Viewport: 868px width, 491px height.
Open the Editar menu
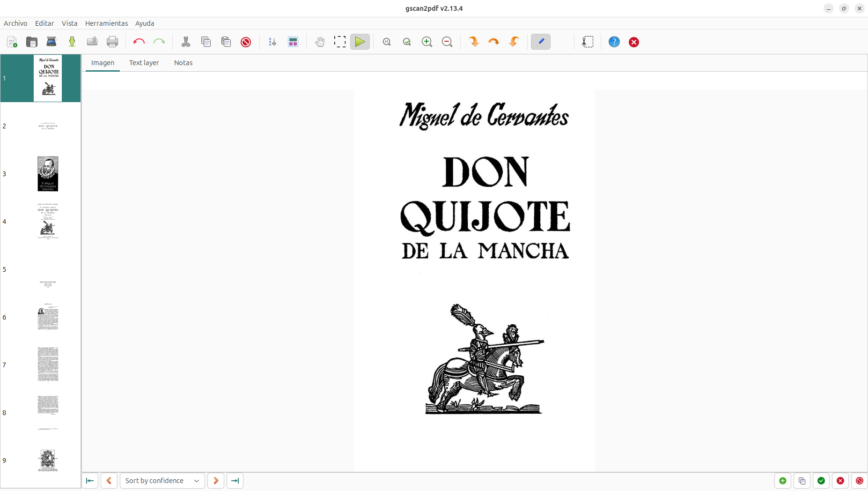pyautogui.click(x=44, y=23)
